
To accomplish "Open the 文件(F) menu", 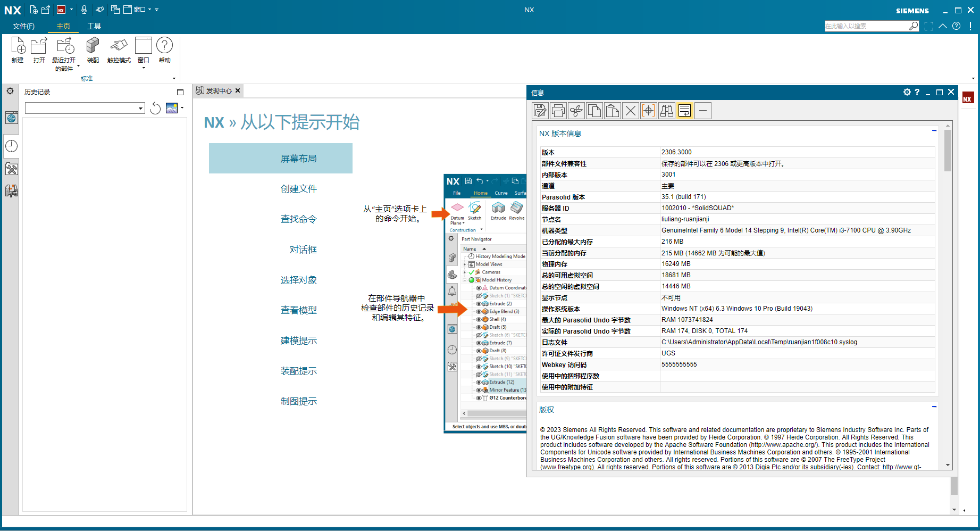I will 23,26.
